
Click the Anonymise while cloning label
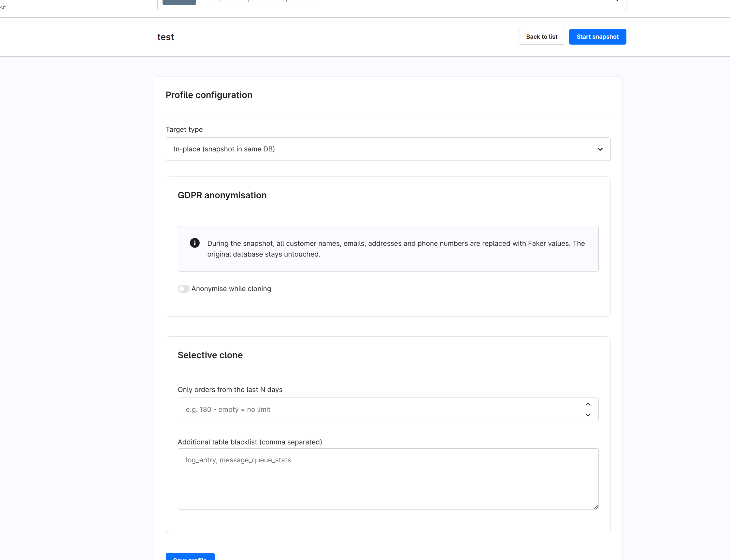click(231, 289)
